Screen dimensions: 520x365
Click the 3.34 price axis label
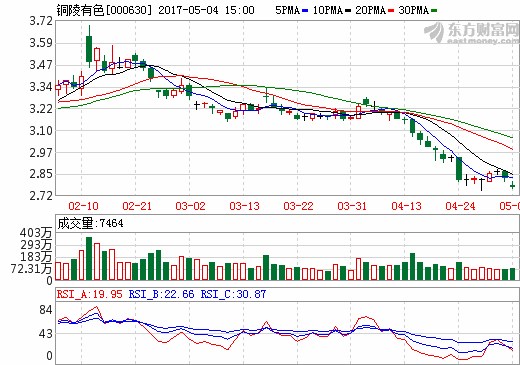tap(41, 87)
